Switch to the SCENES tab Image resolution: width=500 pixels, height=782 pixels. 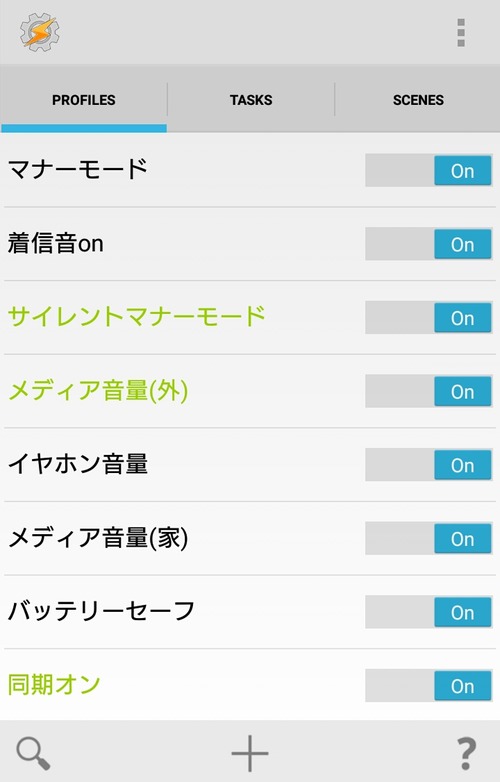(418, 100)
